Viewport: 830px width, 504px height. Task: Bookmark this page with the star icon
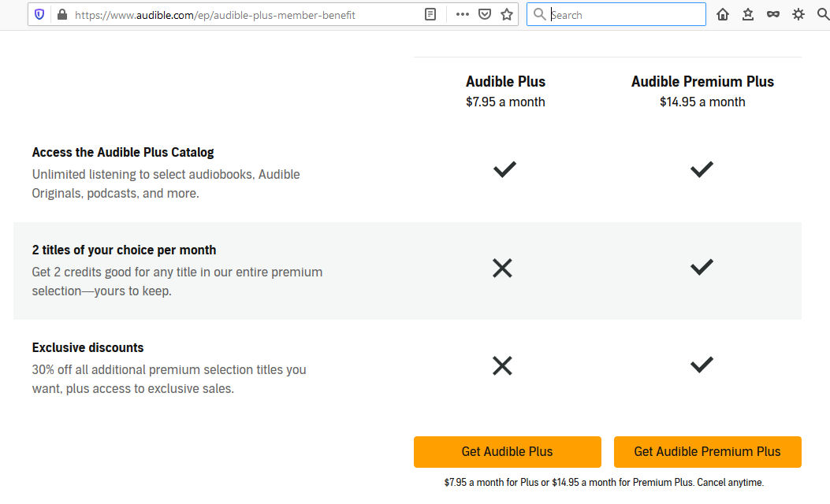click(x=507, y=14)
